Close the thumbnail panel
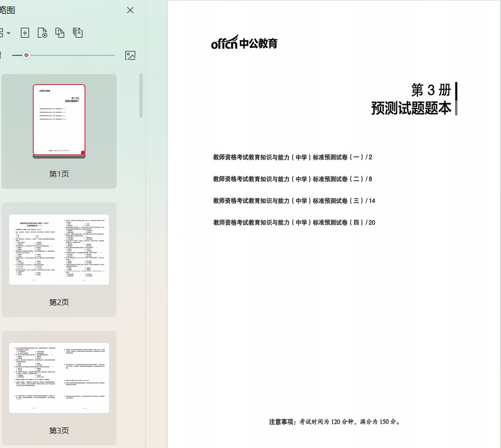The width and height of the screenshot is (501, 448). tap(130, 10)
